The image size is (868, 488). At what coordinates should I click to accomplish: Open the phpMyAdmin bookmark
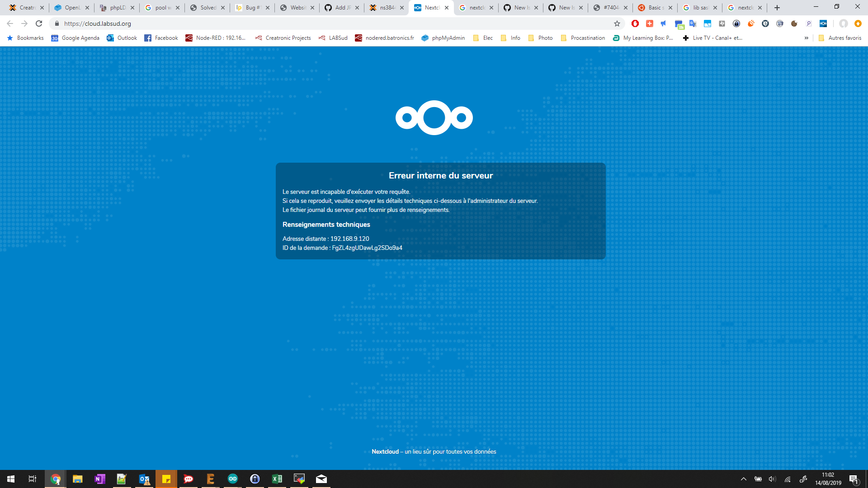[x=443, y=38]
